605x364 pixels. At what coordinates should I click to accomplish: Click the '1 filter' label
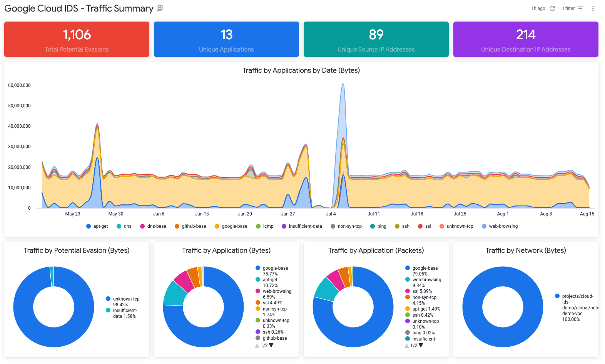[x=568, y=8]
